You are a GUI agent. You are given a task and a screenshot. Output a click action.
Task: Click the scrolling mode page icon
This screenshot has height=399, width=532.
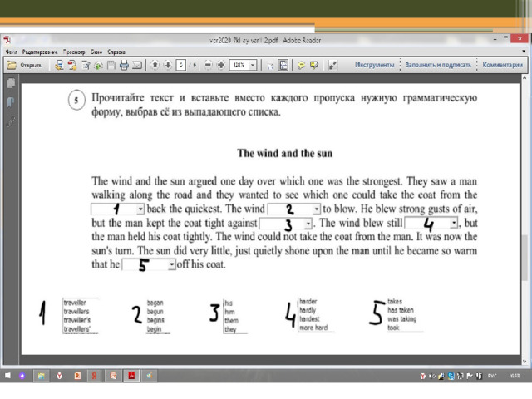(283, 65)
